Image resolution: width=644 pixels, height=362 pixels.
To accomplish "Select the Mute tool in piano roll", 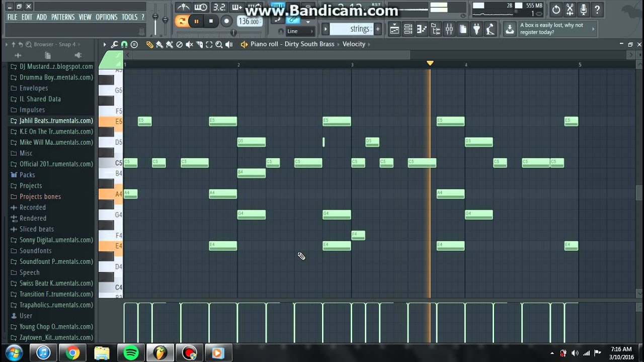I will click(x=189, y=44).
